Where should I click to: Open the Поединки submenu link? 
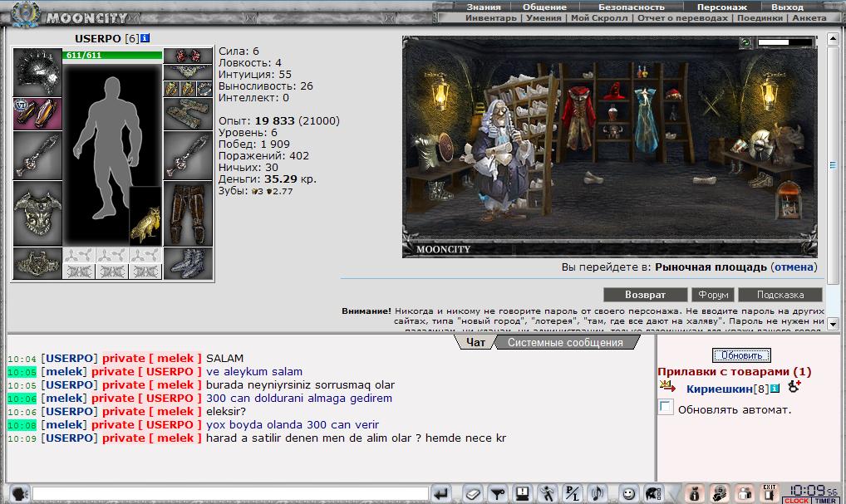[760, 17]
